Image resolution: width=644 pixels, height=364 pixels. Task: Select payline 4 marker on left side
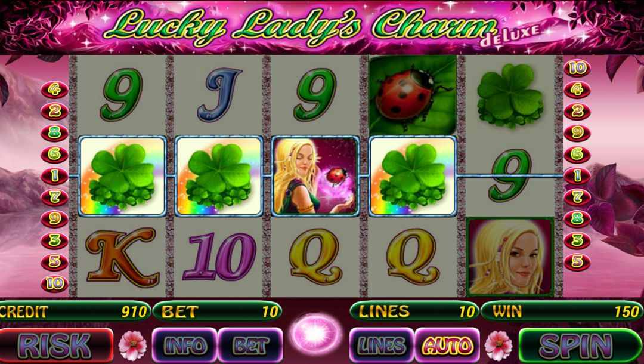click(55, 90)
